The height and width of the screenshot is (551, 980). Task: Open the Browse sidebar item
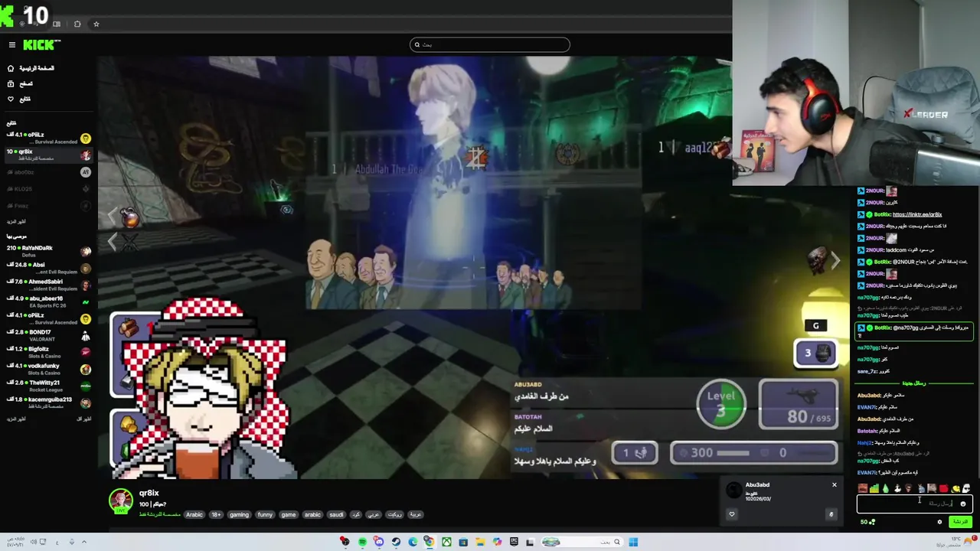click(x=20, y=83)
